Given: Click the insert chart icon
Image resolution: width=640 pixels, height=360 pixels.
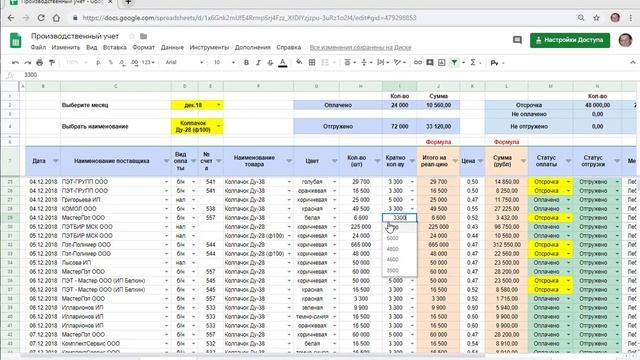Looking at the screenshot, I should [442, 62].
